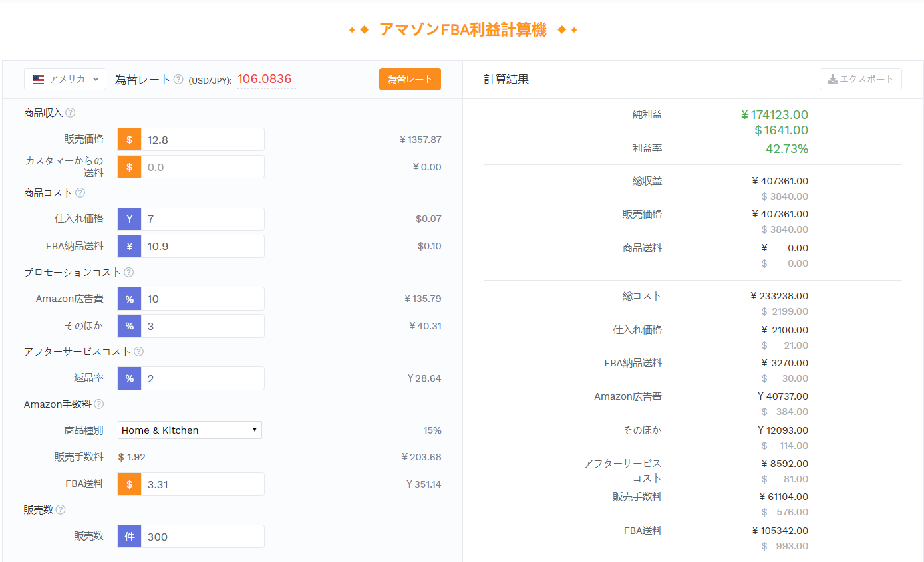Click help icon beside プロモーションコスト
The width and height of the screenshot is (924, 562).
(128, 272)
